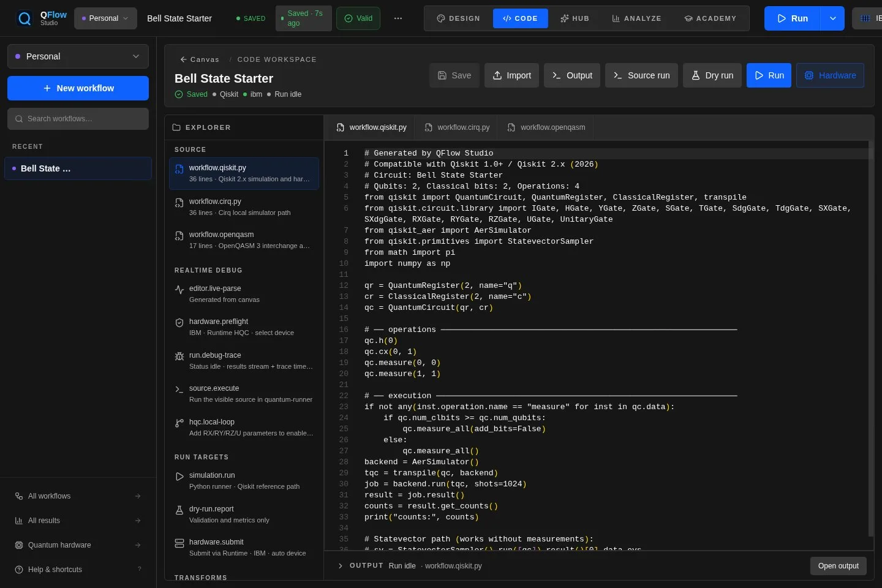Open Help & shortcuts link
The height and width of the screenshot is (588, 882).
(x=78, y=570)
